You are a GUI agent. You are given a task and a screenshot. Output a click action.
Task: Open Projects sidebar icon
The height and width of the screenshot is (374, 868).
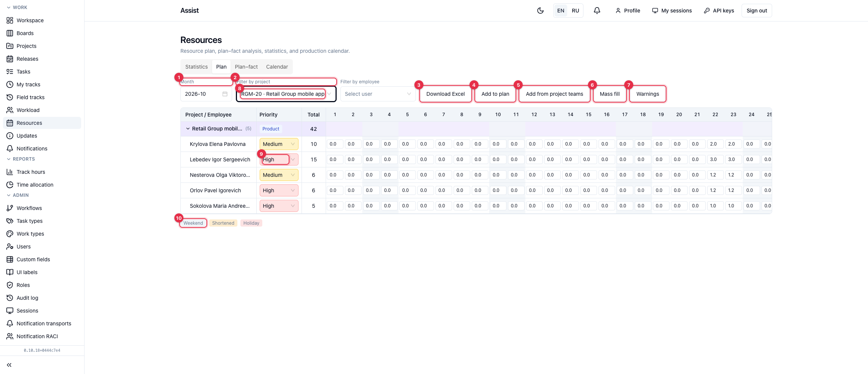[x=10, y=46]
